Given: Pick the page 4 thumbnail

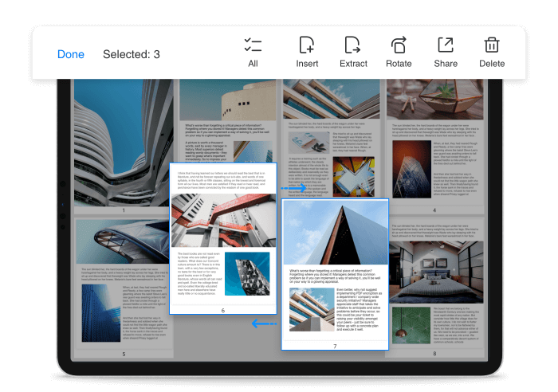Looking at the screenshot, I should tap(434, 143).
